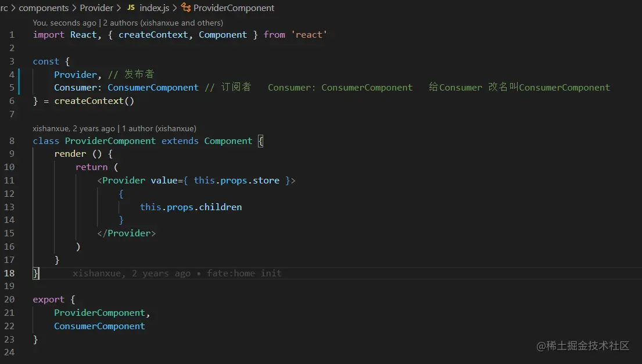Expand chevron after Provider in breadcrumb

point(119,8)
